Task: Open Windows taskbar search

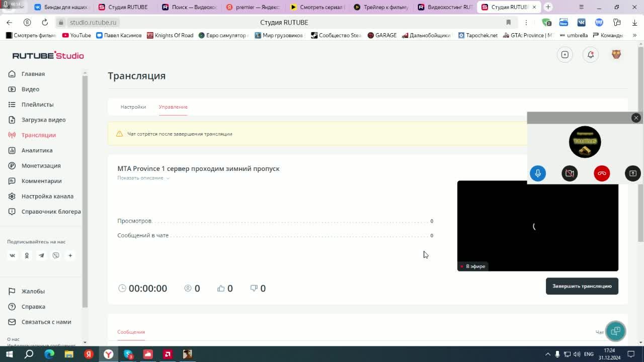Action: pos(29,354)
